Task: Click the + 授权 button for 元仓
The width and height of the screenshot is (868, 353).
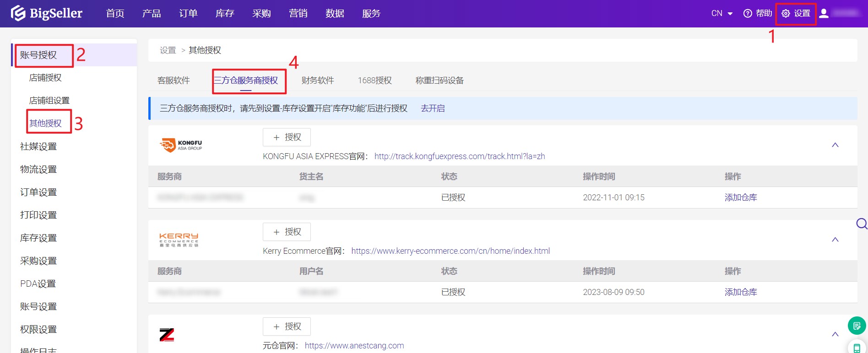Action: (287, 326)
